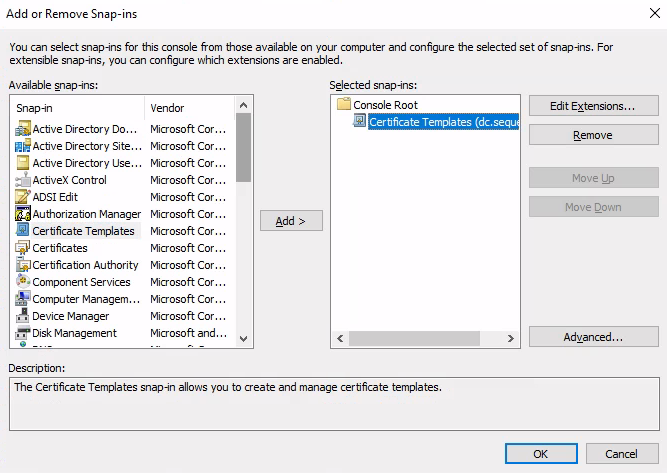667x473 pixels.
Task: Click the Active Directory Sites snap-in icon
Action: point(23,146)
